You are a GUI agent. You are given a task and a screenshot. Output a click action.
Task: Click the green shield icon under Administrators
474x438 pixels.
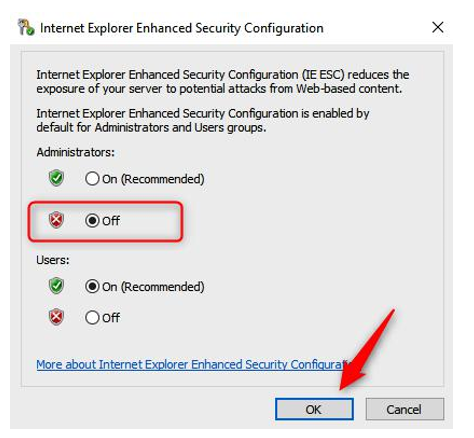56,178
